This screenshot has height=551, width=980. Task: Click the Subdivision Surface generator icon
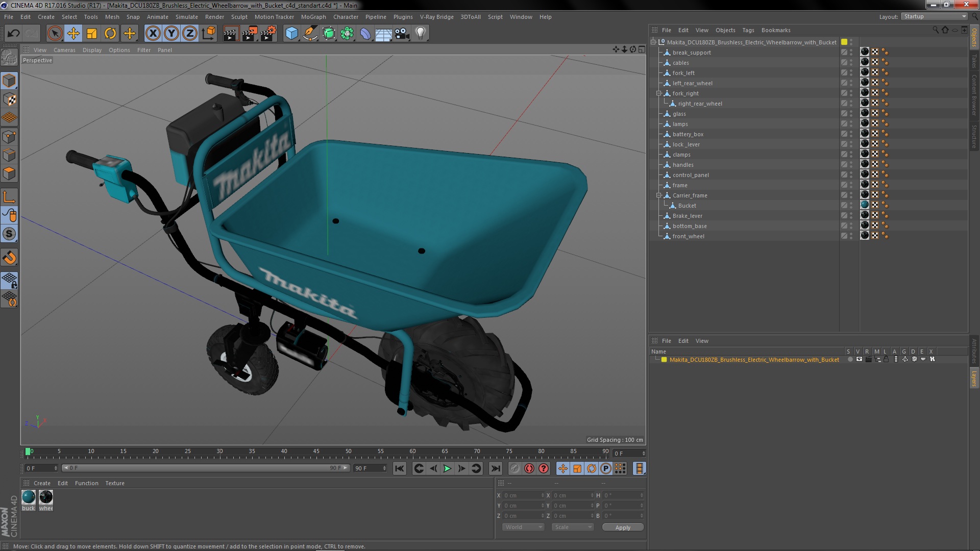click(x=329, y=34)
